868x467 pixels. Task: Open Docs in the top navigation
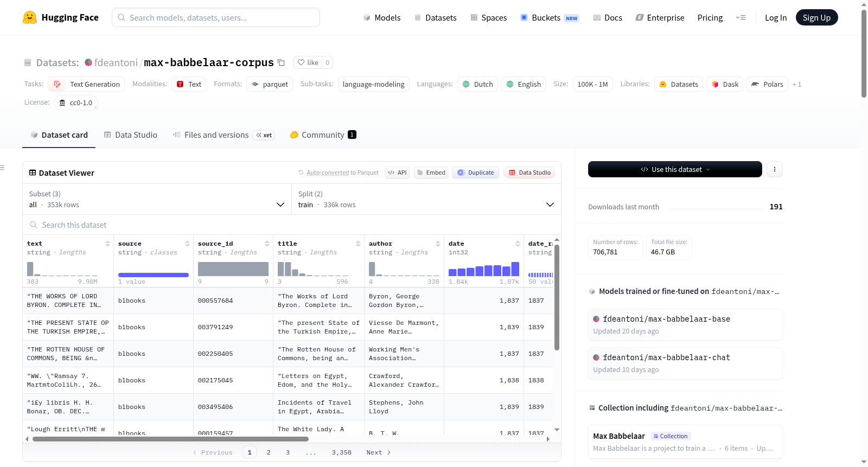tap(608, 17)
